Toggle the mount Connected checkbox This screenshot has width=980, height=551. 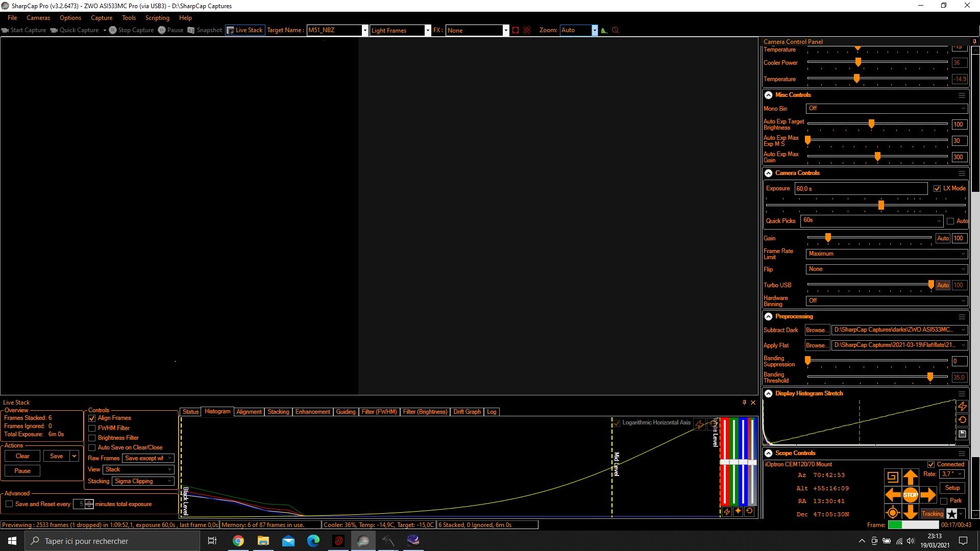[931, 464]
